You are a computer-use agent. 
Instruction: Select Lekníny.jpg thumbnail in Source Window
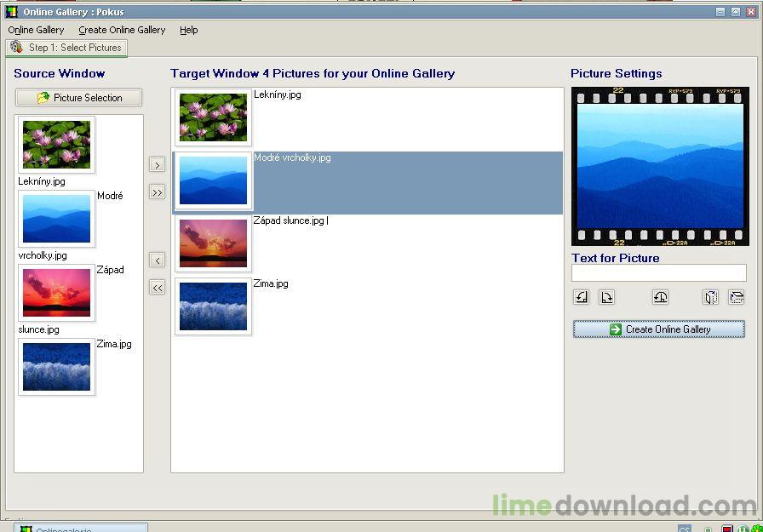[56, 145]
